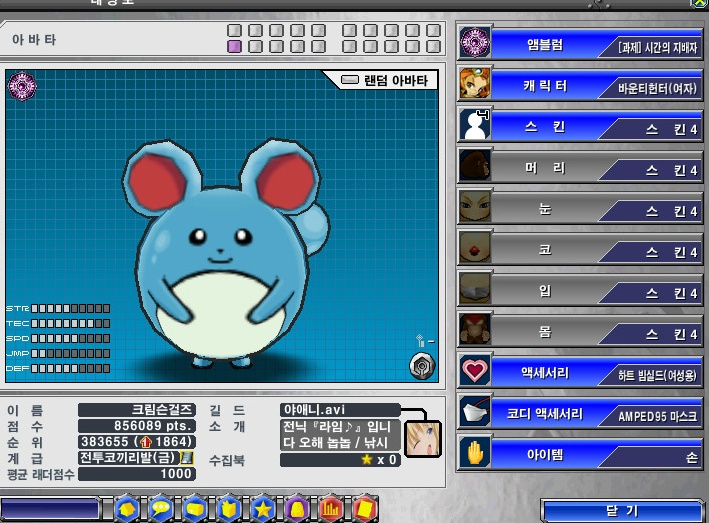The height and width of the screenshot is (523, 709).
Task: Click the 바운티헌터(여자) character value
Action: pyautogui.click(x=658, y=89)
